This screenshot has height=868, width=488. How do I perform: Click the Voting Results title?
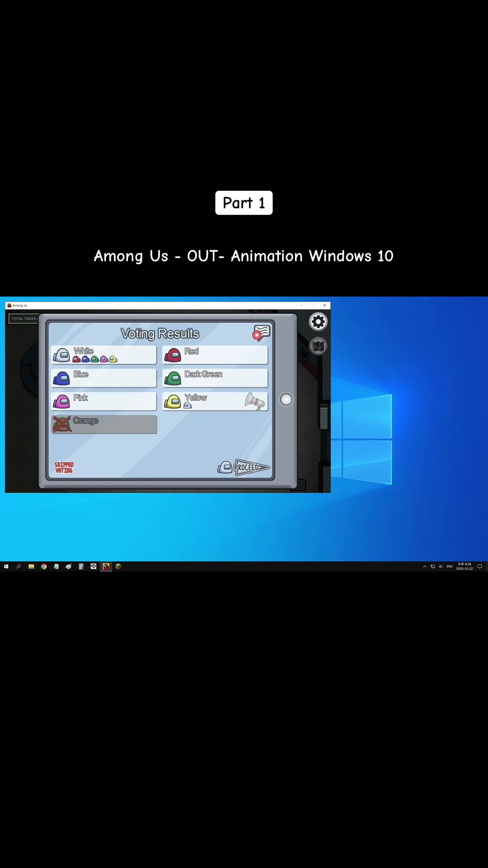click(x=160, y=334)
